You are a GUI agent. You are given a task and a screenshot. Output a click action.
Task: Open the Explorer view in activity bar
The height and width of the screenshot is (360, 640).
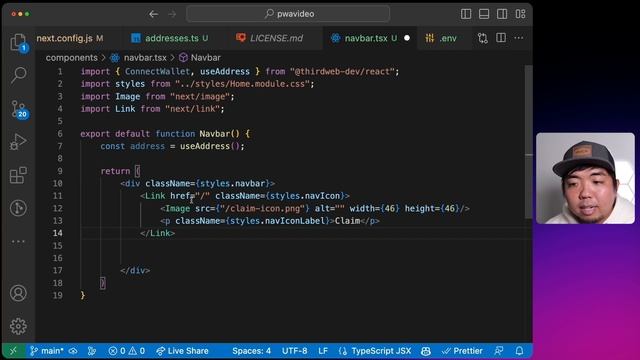[18, 42]
